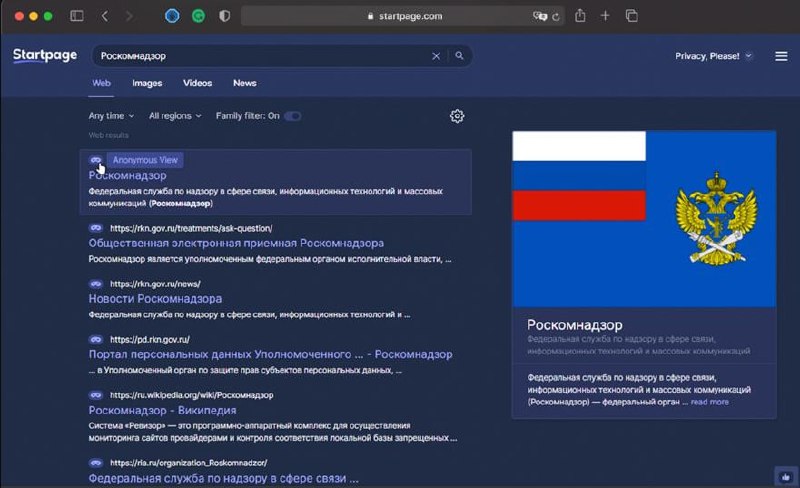Click the thumbs-up feedback button
The height and width of the screenshot is (488, 800).
(x=785, y=477)
